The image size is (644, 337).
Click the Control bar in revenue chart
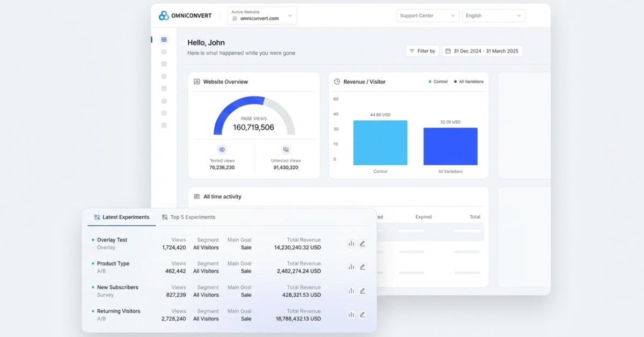(380, 143)
